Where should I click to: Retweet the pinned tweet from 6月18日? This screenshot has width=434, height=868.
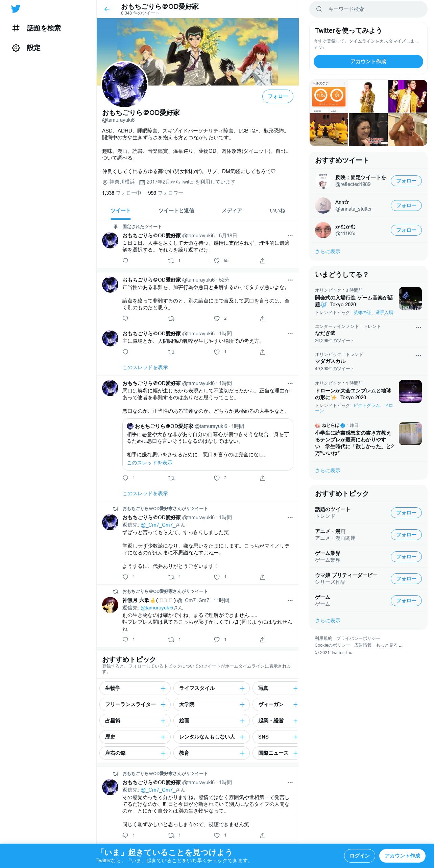coord(171,261)
